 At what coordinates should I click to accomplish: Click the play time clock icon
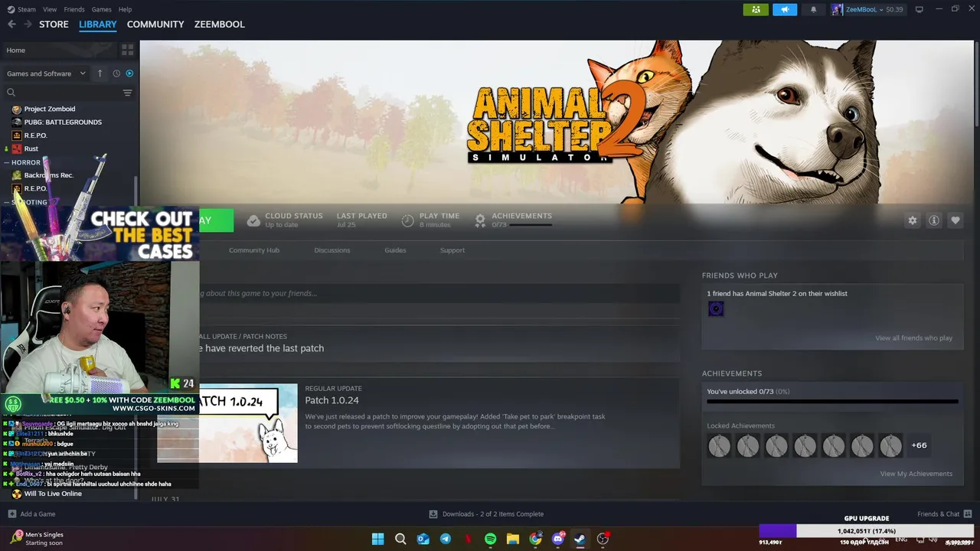pos(407,220)
